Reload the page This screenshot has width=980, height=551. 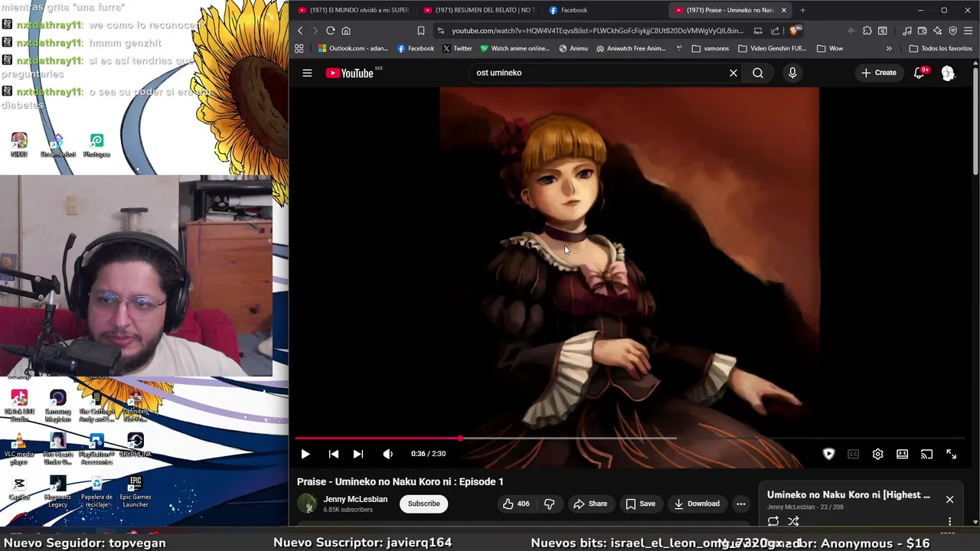[330, 31]
